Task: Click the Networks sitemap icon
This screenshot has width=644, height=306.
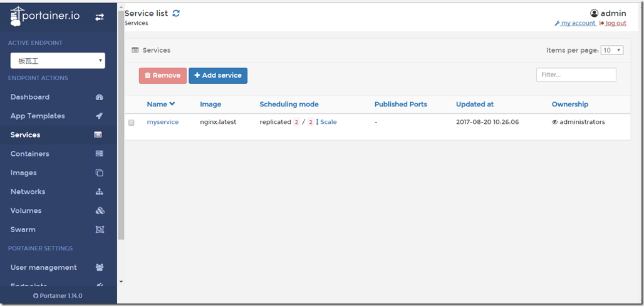Action: click(99, 191)
